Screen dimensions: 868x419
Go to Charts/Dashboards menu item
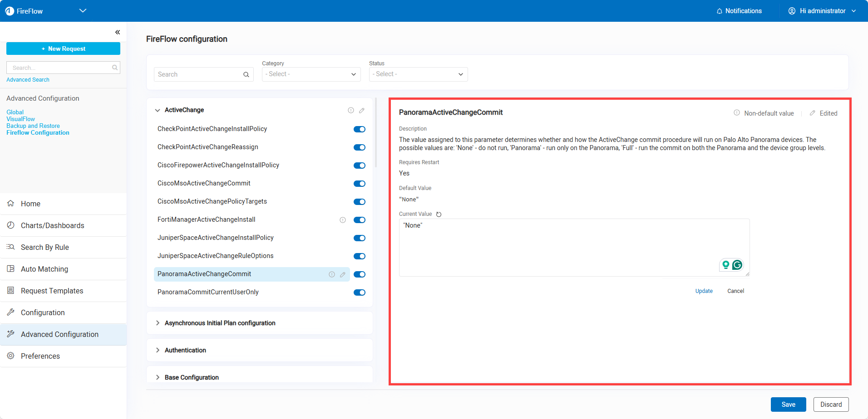[53, 225]
